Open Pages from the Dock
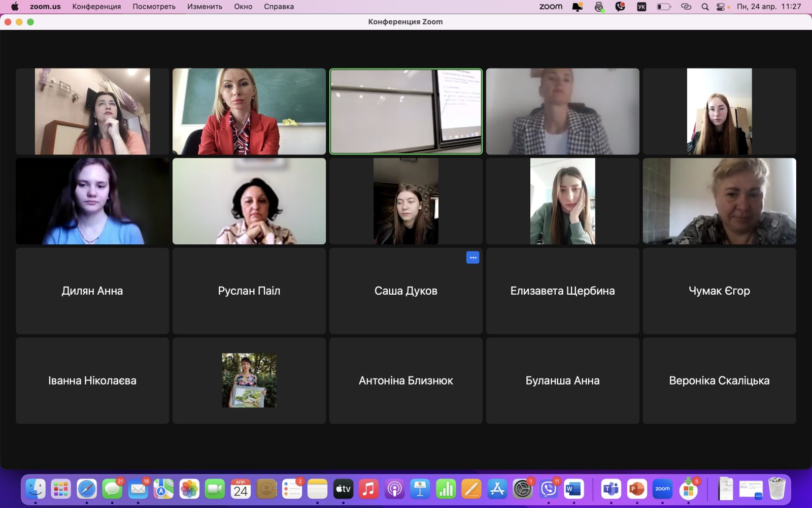Screen dimensions: 812x508 (x=471, y=489)
